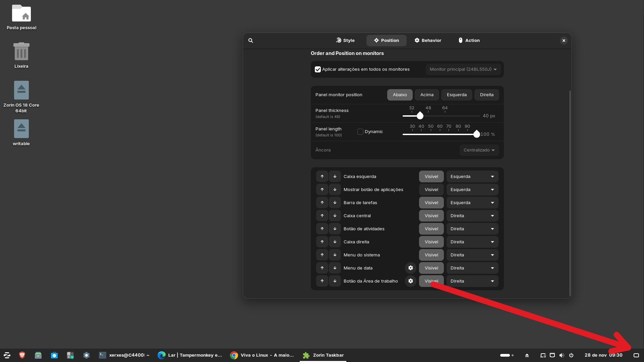644x362 pixels.
Task: Move Caixa esquerda down with arrow
Action: [335, 177]
